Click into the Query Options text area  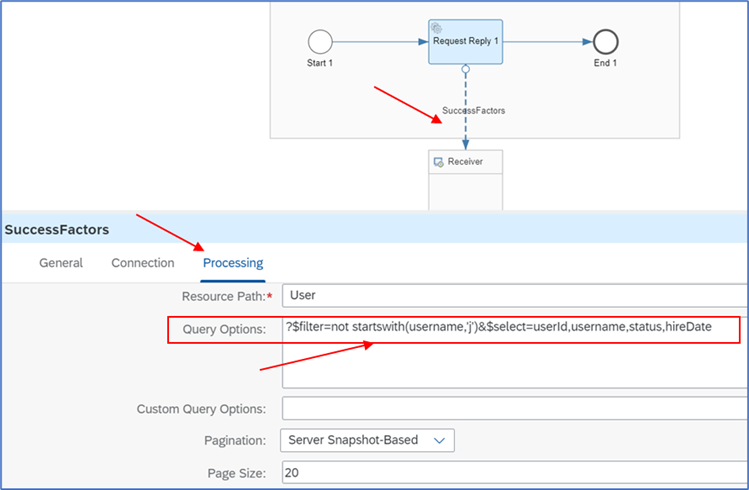(515, 353)
